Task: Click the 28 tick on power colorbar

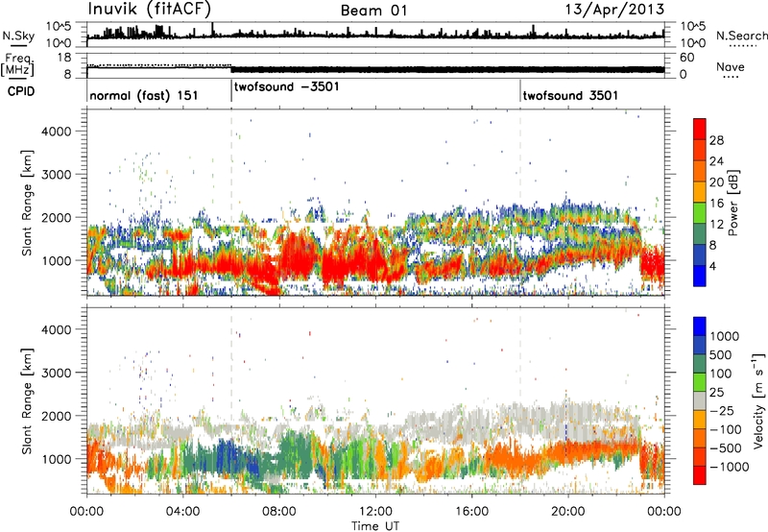Action: pos(716,140)
